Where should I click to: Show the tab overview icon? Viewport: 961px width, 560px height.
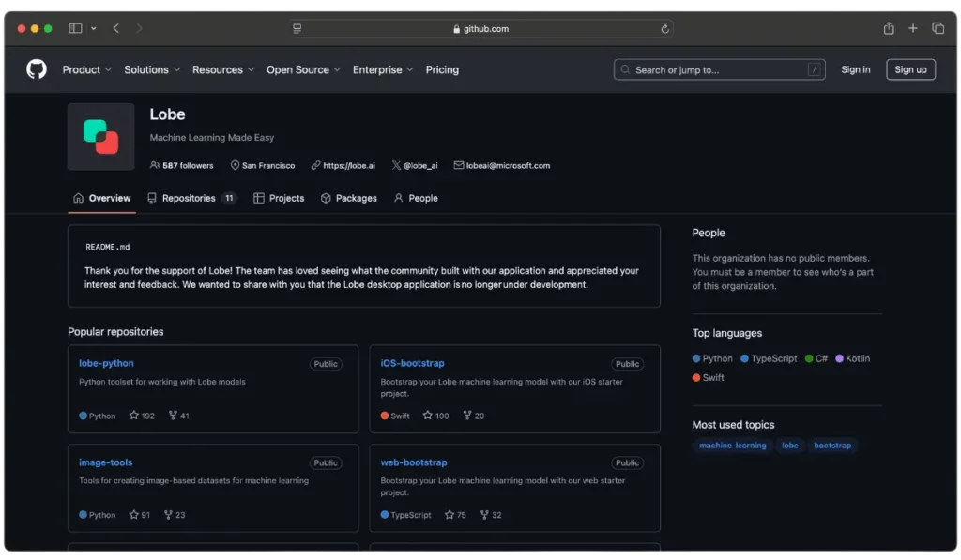(x=938, y=28)
